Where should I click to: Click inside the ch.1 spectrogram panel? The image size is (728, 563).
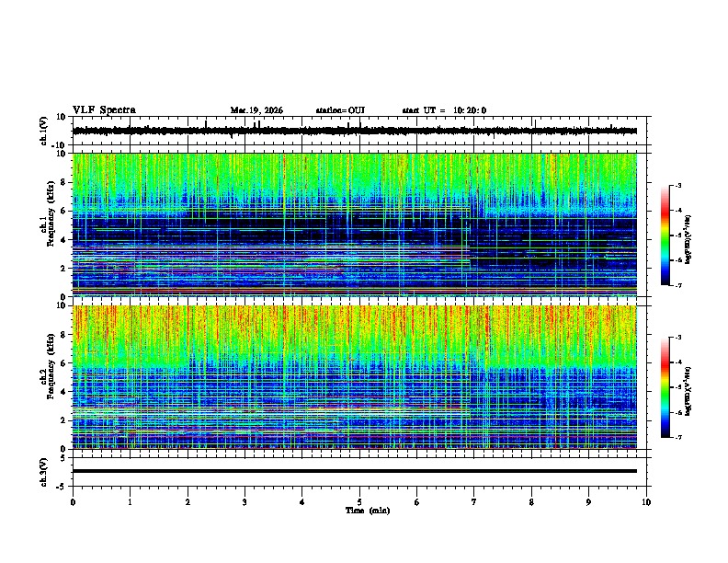[x=355, y=224]
